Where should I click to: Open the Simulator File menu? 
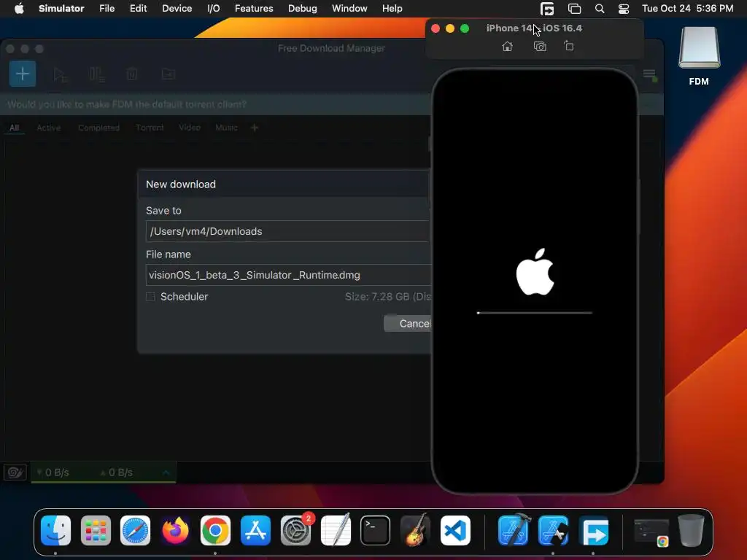[107, 9]
